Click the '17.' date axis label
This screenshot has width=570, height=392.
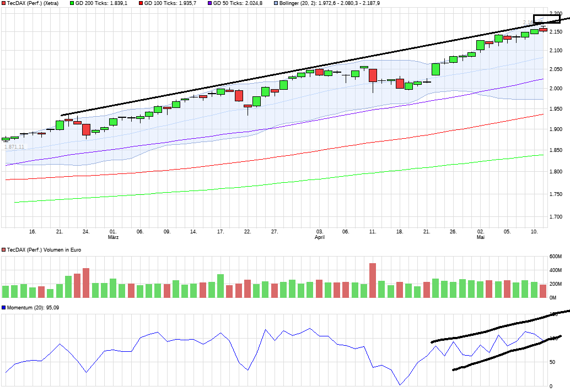(x=221, y=232)
